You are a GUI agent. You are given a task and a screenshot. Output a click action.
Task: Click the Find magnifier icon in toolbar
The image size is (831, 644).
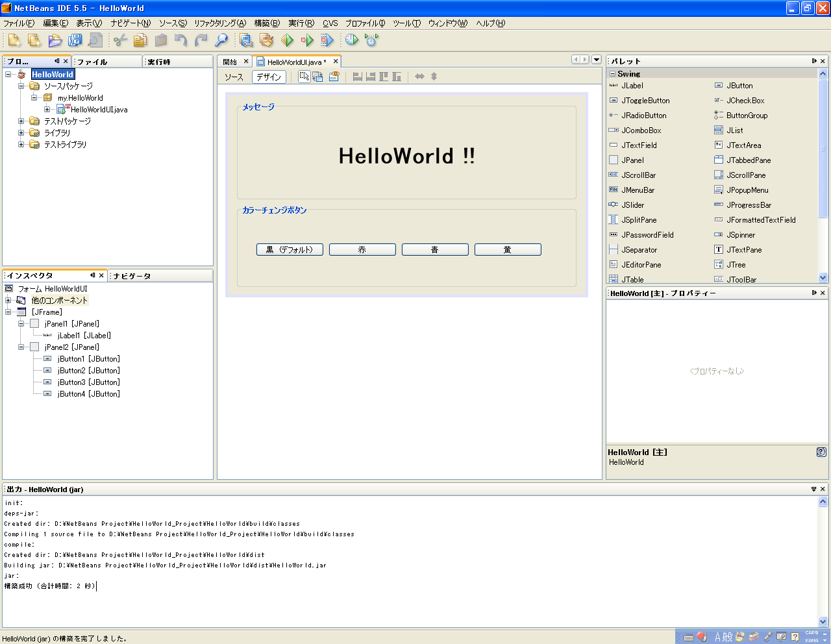click(x=221, y=40)
